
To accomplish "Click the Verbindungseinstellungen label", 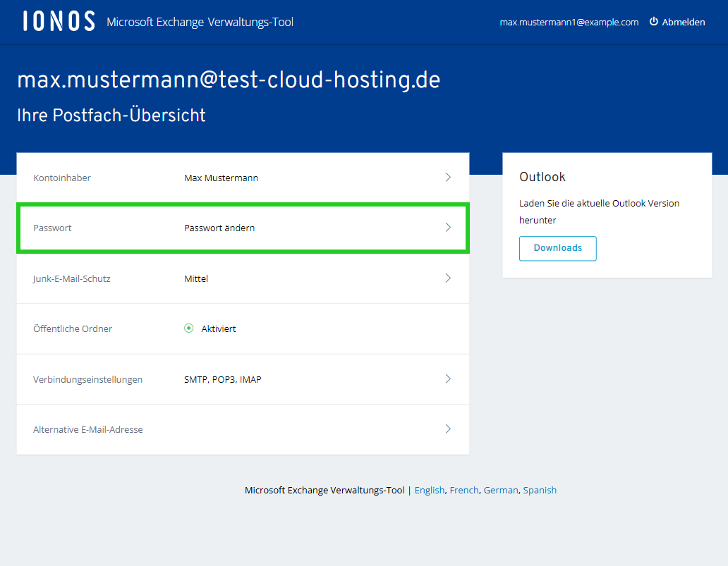I will (87, 379).
